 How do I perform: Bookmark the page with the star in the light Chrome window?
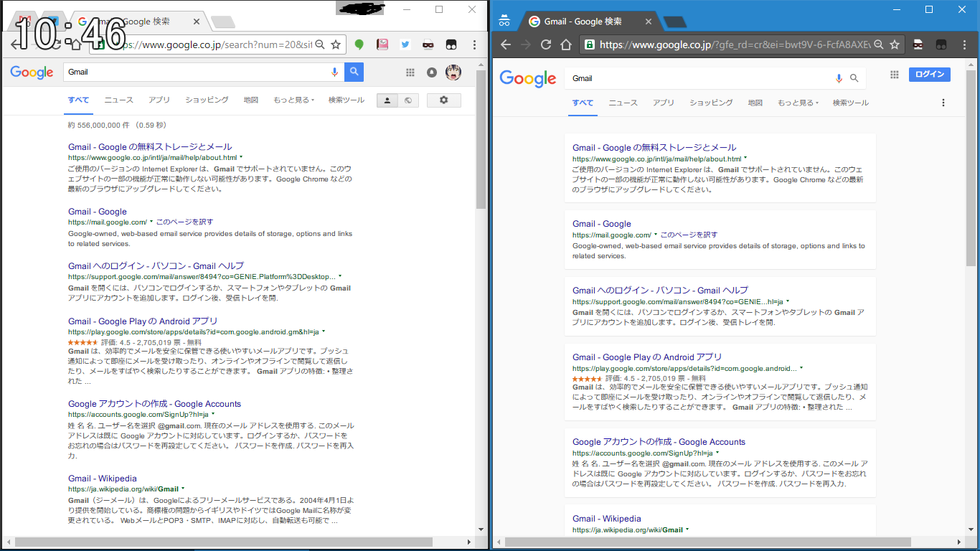coord(335,44)
